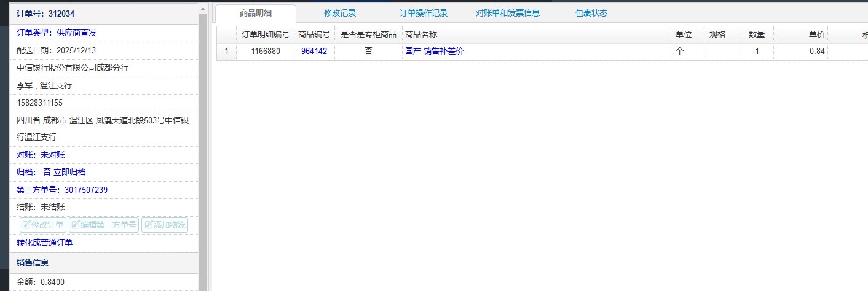Screen dimensions: 868x291
Task: Click the left panel vertical scrollbar track
Action: pyautogui.click(x=203, y=153)
